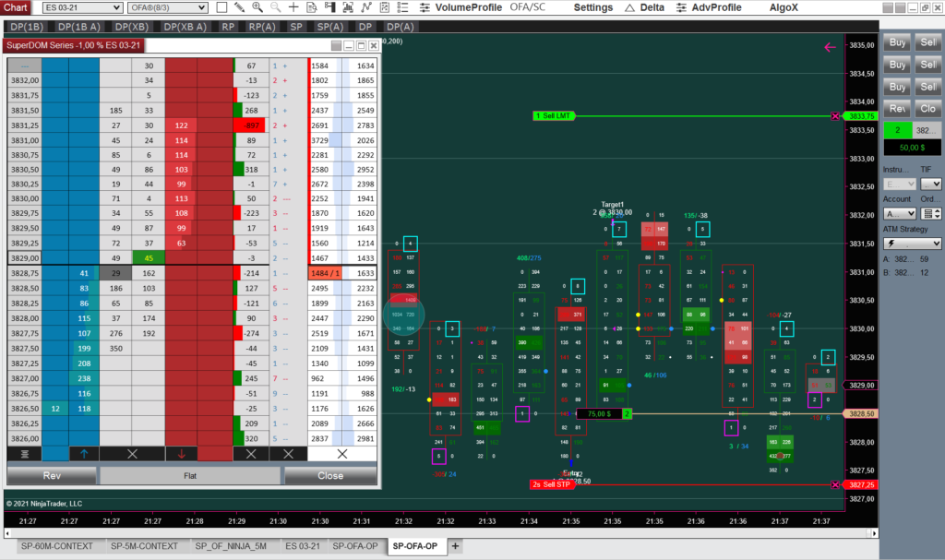
Task: Expand the ATM Strategy dropdown
Action: click(913, 243)
